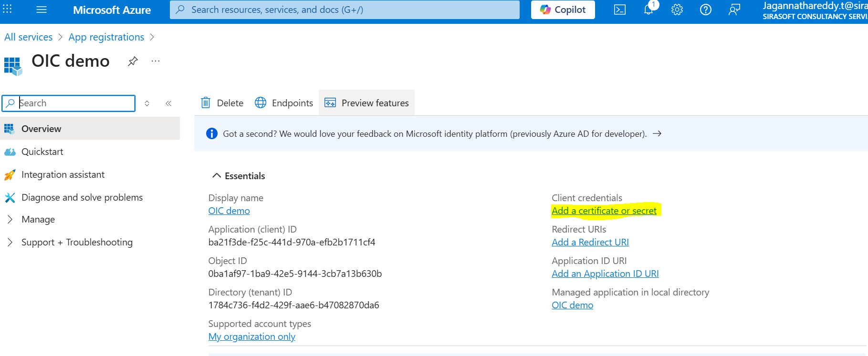Click Add an Application ID URI
The image size is (868, 356).
pyautogui.click(x=605, y=274)
